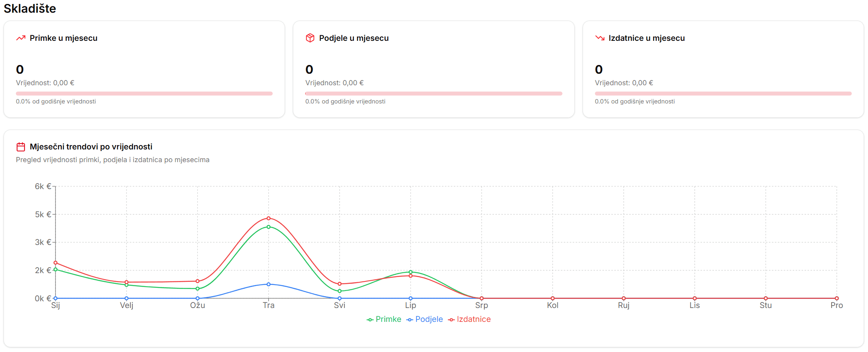Toggle the Primke series in chart legend

click(x=388, y=319)
